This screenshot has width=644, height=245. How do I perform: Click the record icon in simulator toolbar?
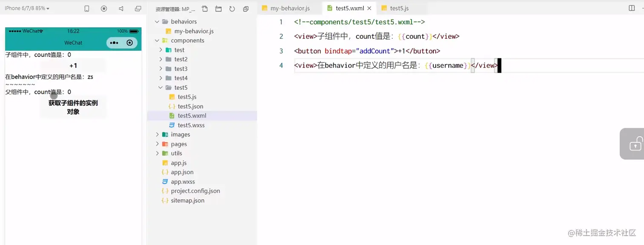point(104,9)
